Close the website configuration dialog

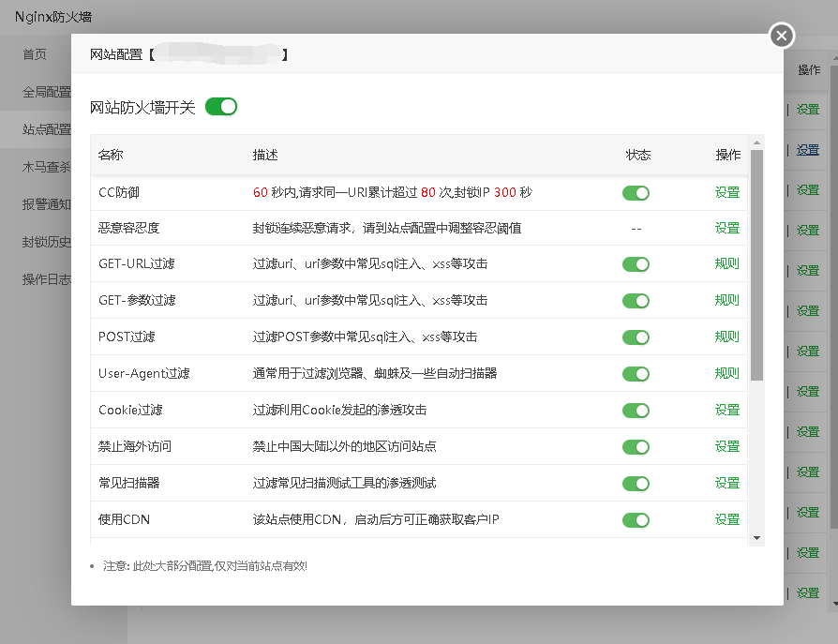[x=782, y=36]
